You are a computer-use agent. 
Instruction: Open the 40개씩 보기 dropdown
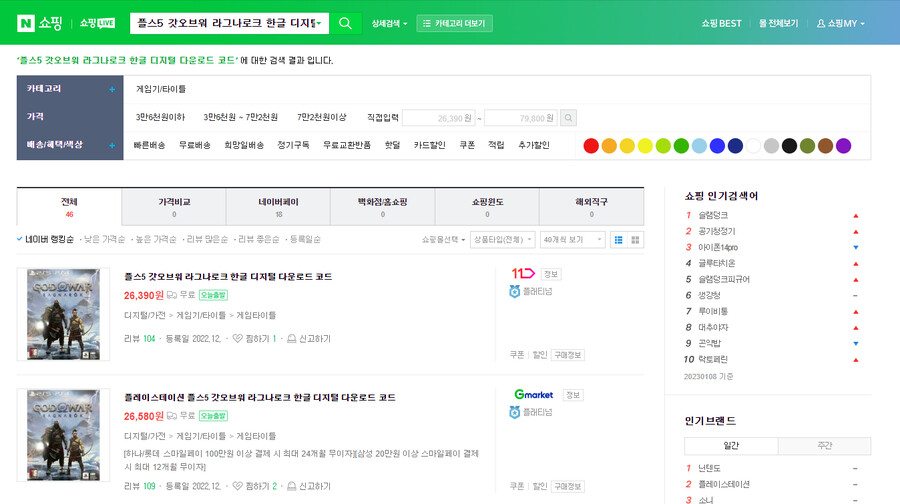click(x=573, y=239)
